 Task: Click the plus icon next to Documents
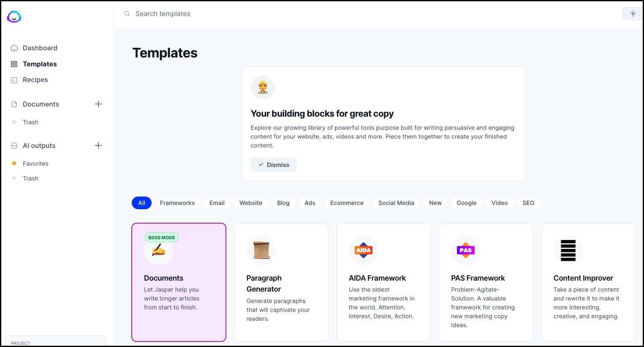98,104
